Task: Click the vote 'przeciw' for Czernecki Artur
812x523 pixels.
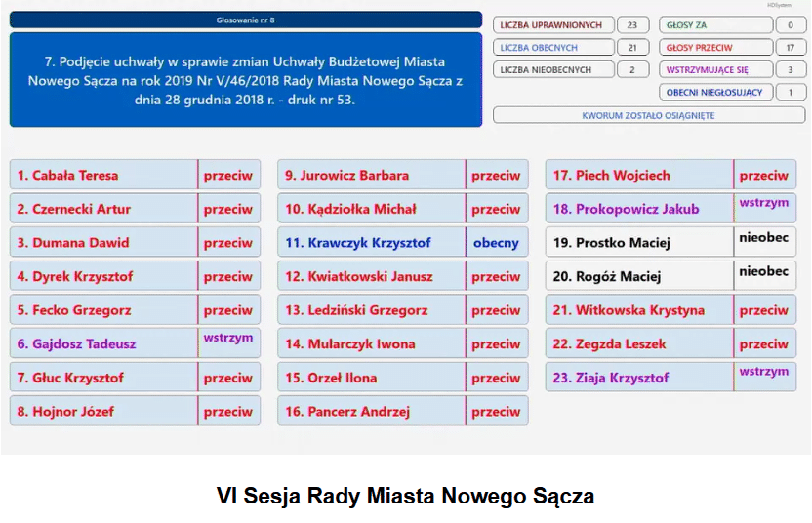Action: [229, 208]
